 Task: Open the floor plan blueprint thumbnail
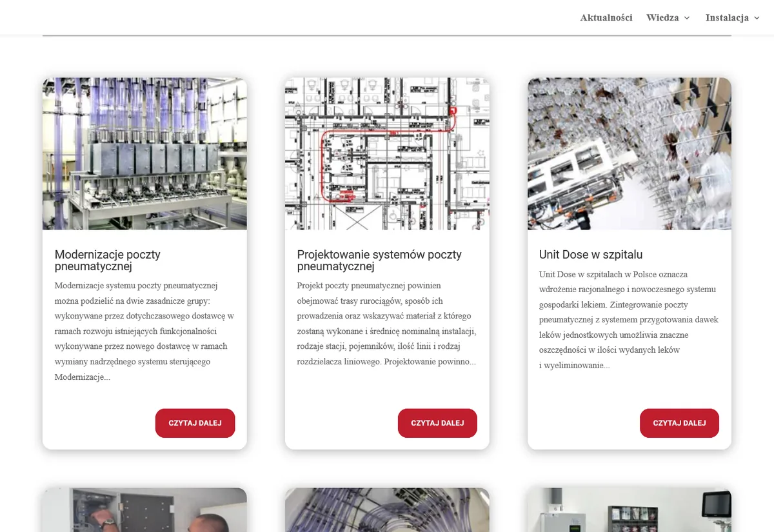tap(387, 153)
